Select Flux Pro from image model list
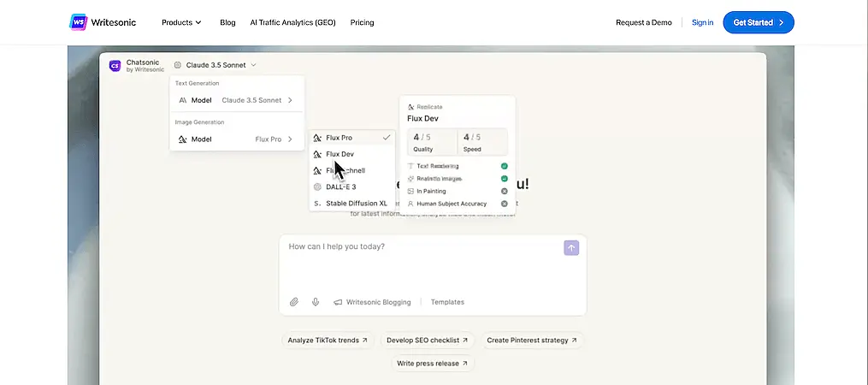The height and width of the screenshot is (385, 868). click(x=352, y=138)
